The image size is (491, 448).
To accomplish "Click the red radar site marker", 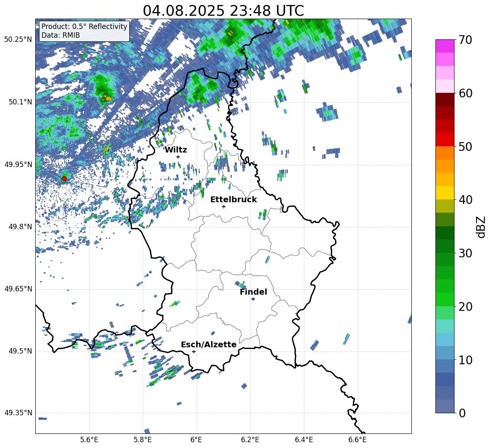I will [64, 179].
